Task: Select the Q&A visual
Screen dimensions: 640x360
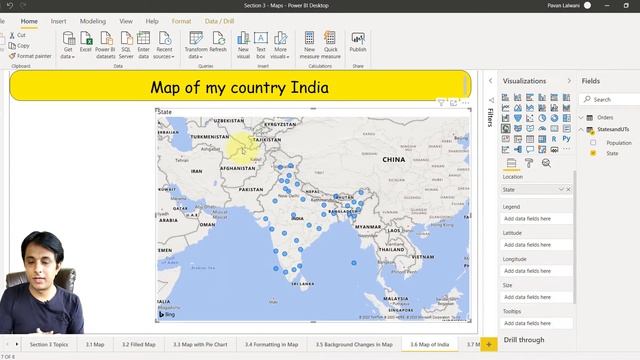Action: click(x=530, y=150)
